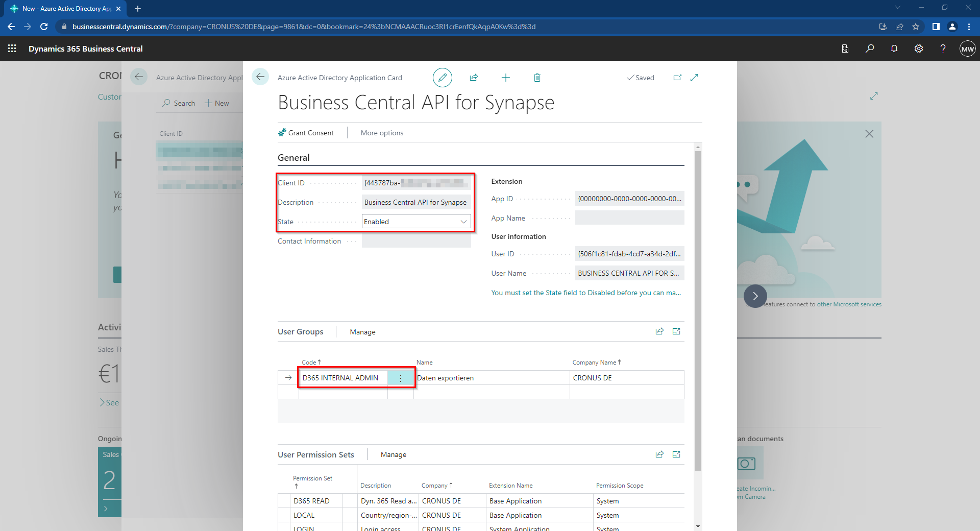Image resolution: width=980 pixels, height=531 pixels.
Task: Close the background banner with X
Action: 869,134
